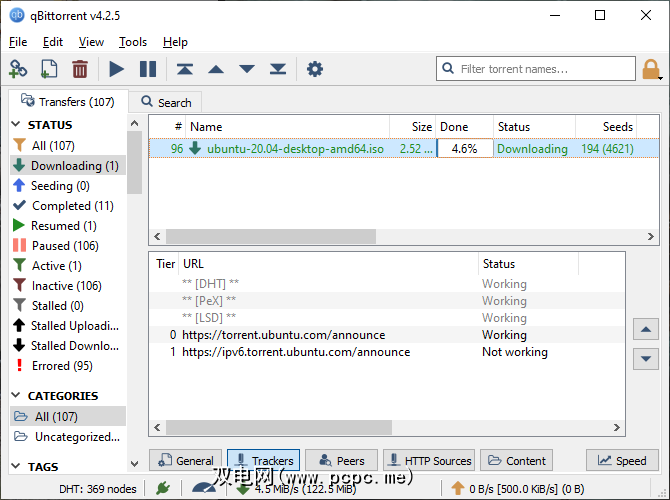The height and width of the screenshot is (500, 670).
Task: Click the Add Torrent Link toolbar icon
Action: (x=18, y=69)
